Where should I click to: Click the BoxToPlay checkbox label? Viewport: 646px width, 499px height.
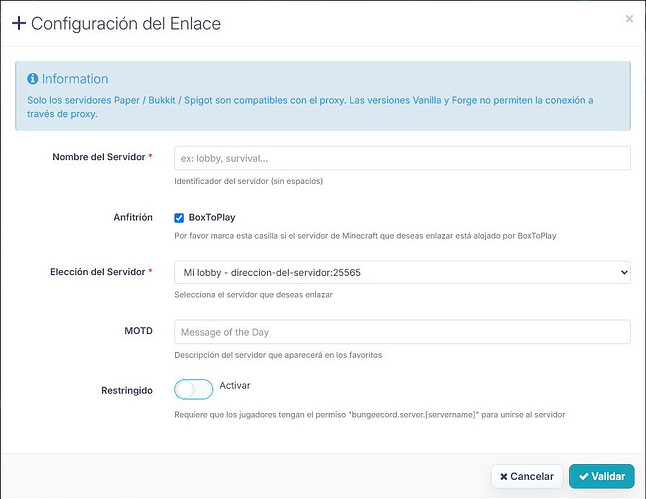coord(212,218)
